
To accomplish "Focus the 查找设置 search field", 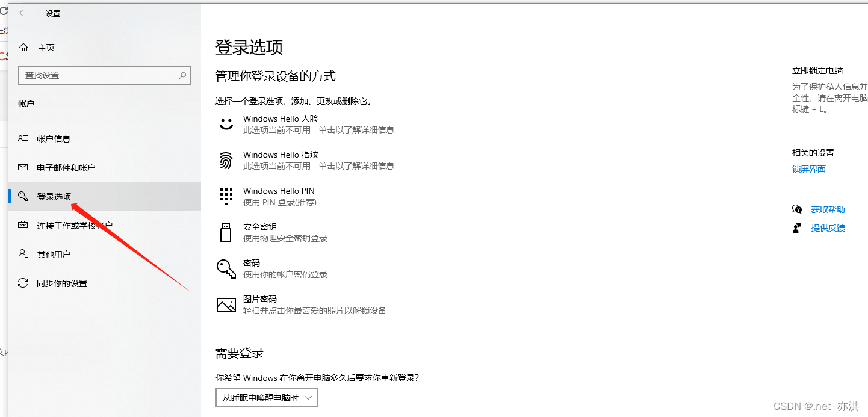I will pos(105,76).
